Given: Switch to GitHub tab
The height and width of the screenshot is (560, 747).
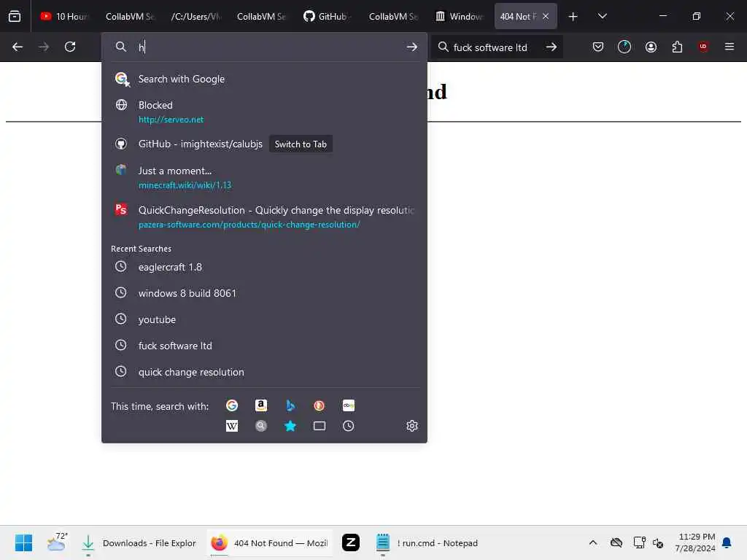Looking at the screenshot, I should 328,16.
